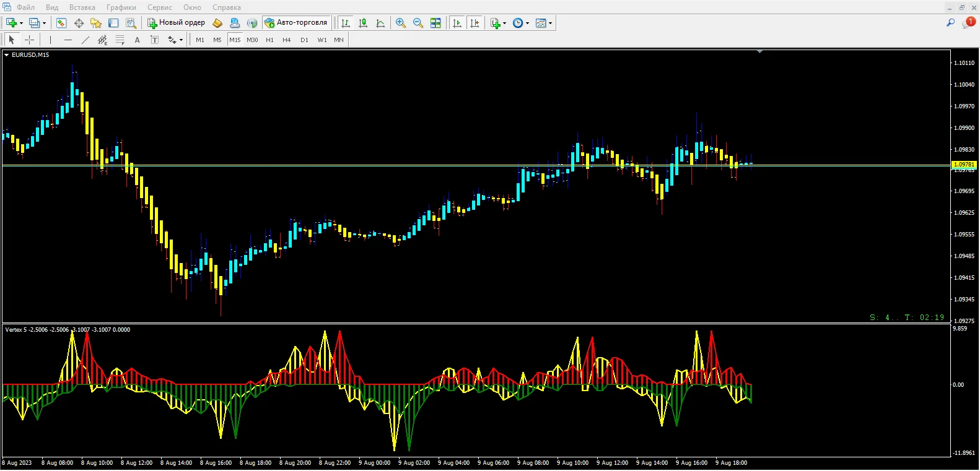
Task: Switch timeframe to M1
Action: coord(200,40)
